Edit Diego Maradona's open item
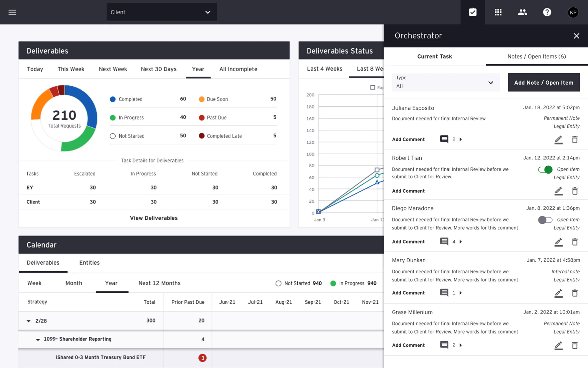This screenshot has height=368, width=588. tap(558, 242)
